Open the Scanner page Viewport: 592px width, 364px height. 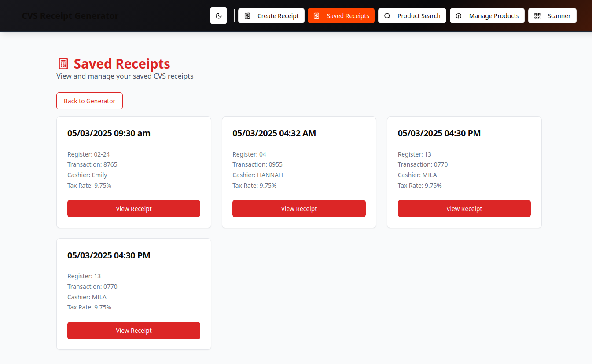(x=552, y=16)
